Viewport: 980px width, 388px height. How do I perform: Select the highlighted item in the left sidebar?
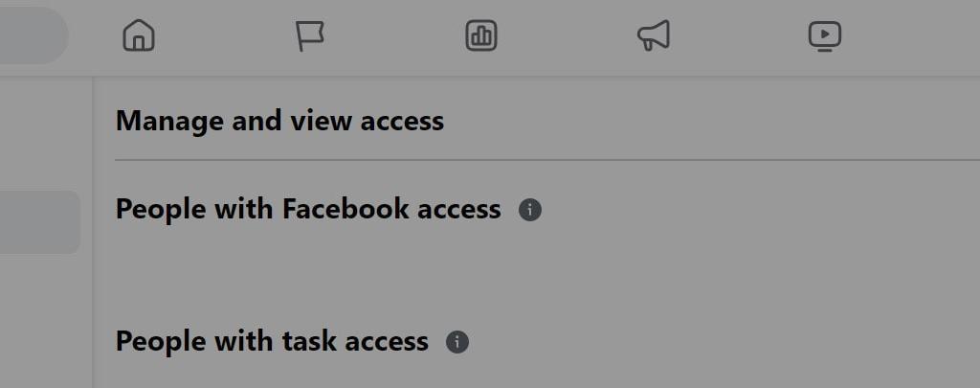point(38,221)
